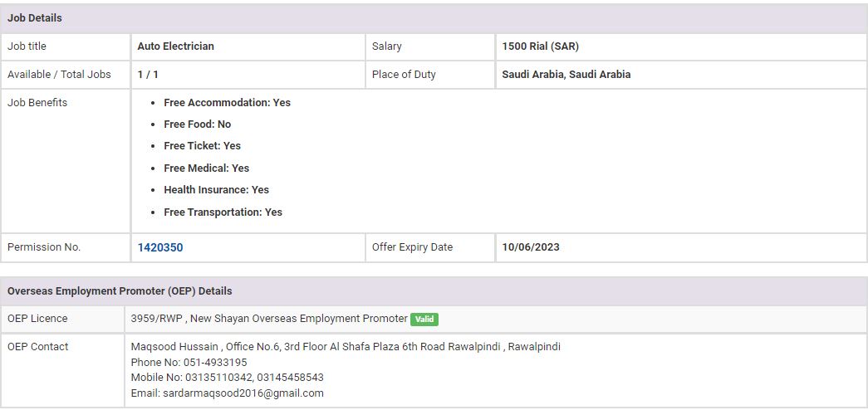Click the mobile number 03135110342
The width and height of the screenshot is (868, 410).
[x=222, y=378]
